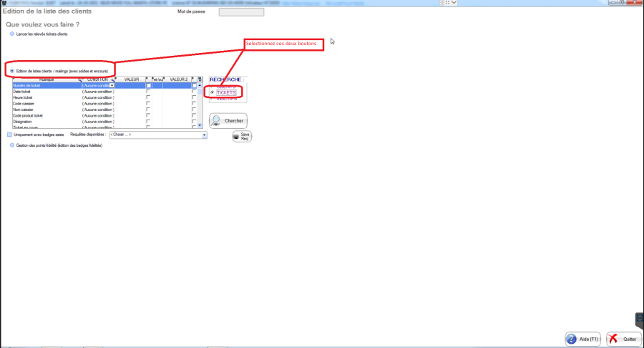Select 'Gestion des points fidélité' option
Image resolution: width=644 pixels, height=348 pixels.
[12, 145]
